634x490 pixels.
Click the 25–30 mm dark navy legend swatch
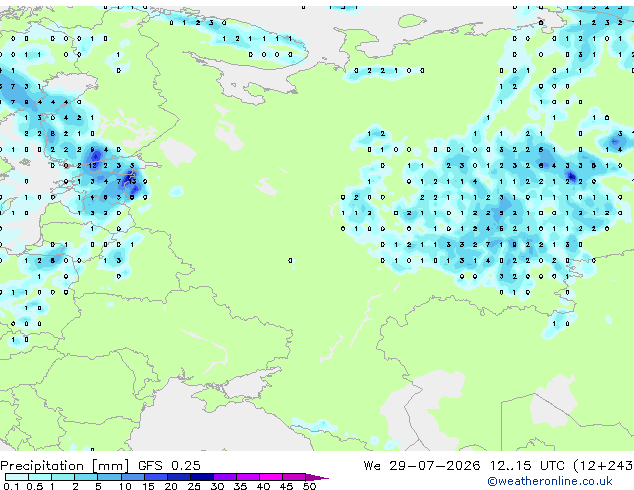201,477
